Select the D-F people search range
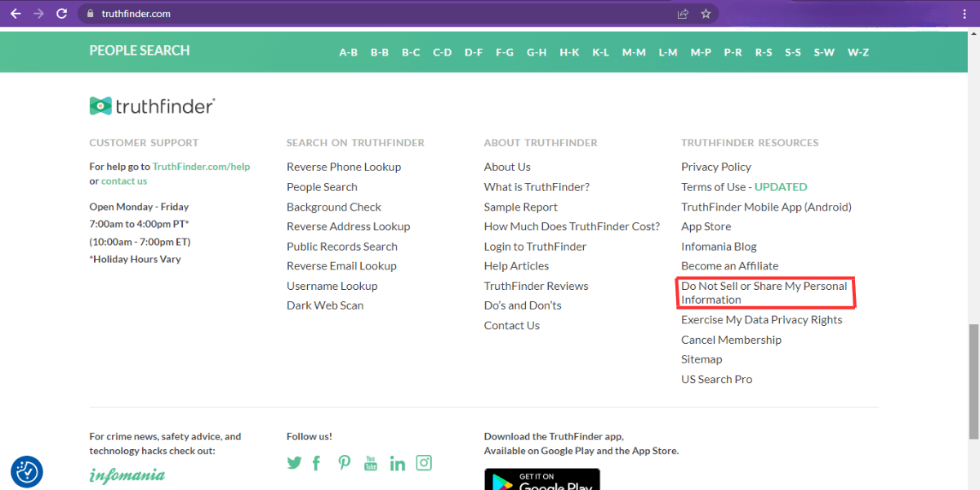 coord(474,52)
